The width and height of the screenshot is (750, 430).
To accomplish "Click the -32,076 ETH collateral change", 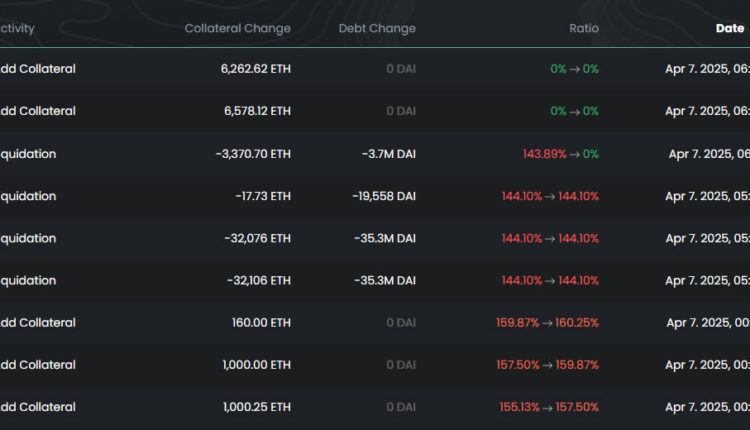I will coord(258,238).
